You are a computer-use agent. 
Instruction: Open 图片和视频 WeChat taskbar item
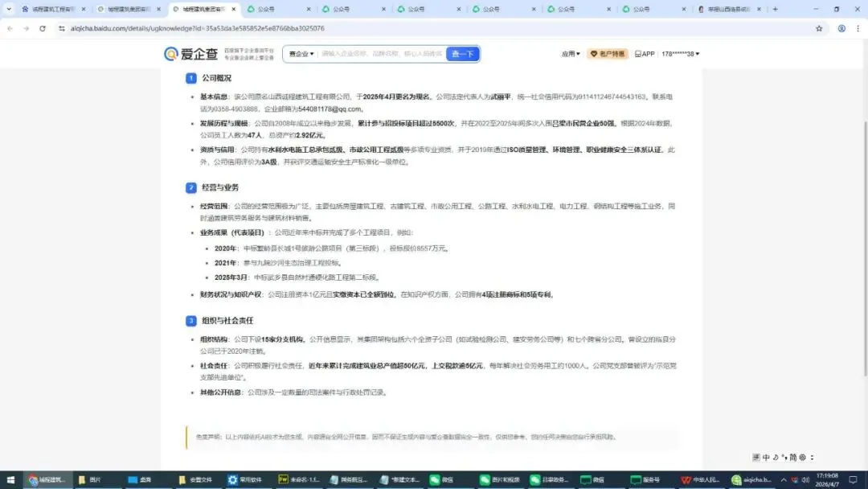[499, 479]
